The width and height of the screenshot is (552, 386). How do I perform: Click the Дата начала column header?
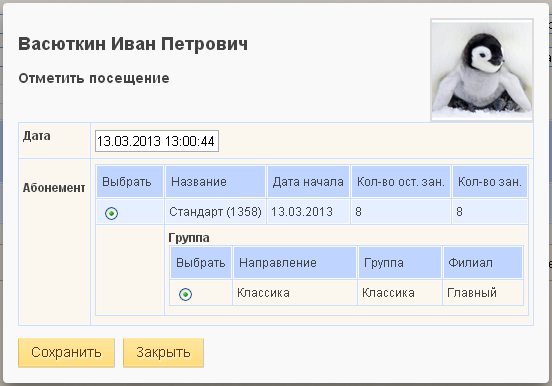click(x=308, y=182)
